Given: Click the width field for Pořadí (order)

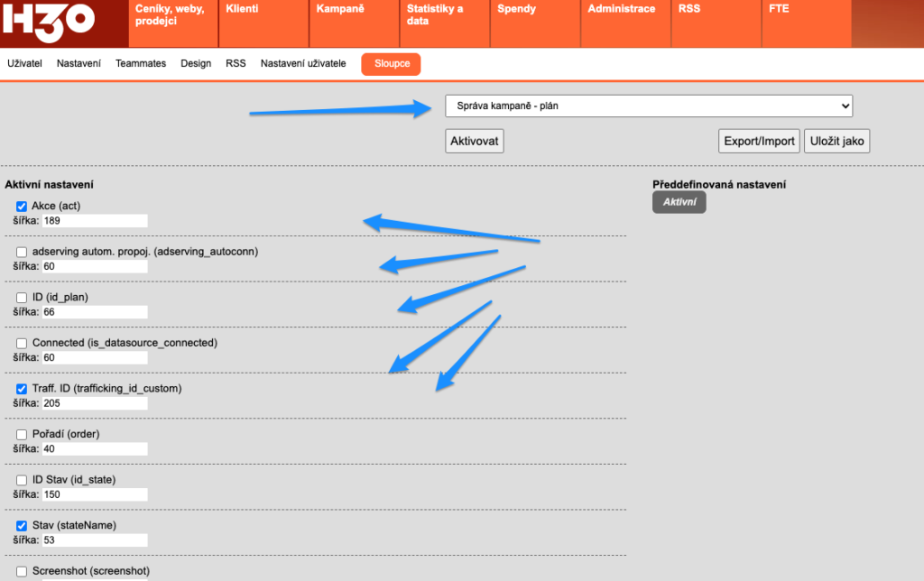Looking at the screenshot, I should tap(94, 448).
